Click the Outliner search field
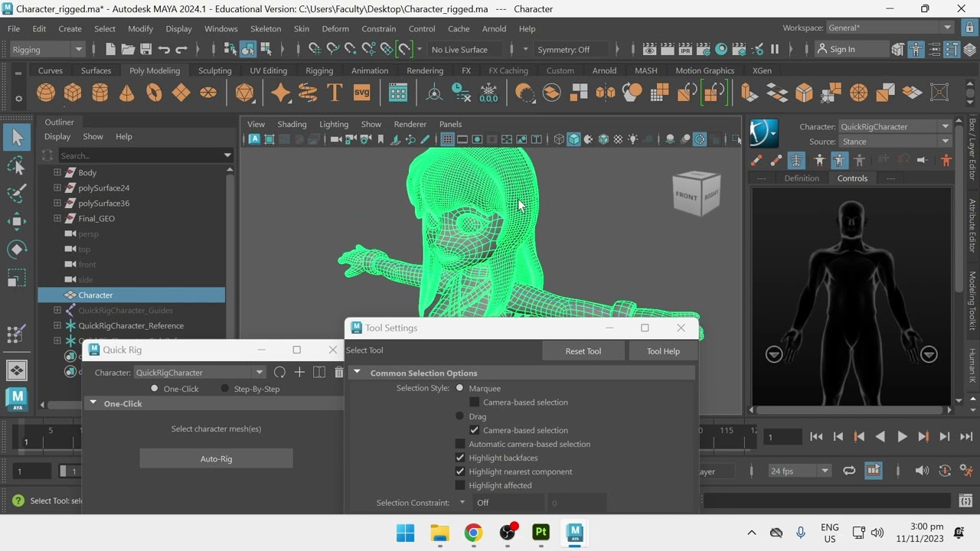This screenshot has height=551, width=980. click(139, 155)
